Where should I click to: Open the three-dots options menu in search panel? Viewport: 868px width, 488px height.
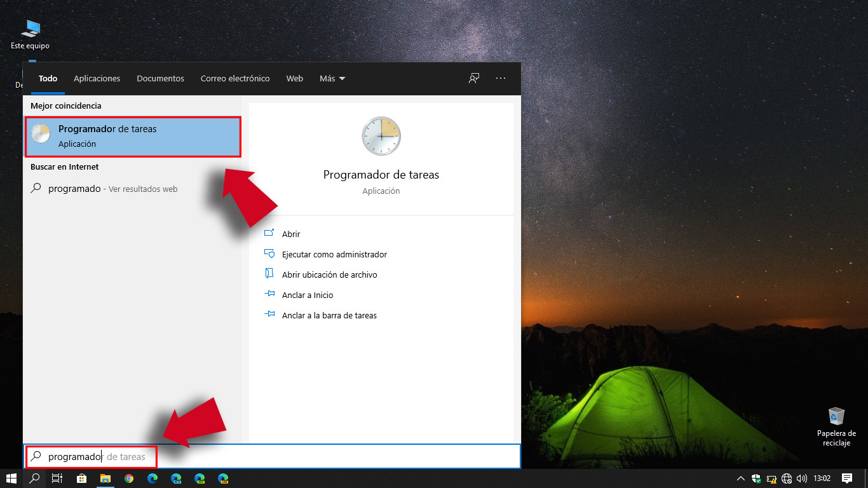tap(501, 78)
